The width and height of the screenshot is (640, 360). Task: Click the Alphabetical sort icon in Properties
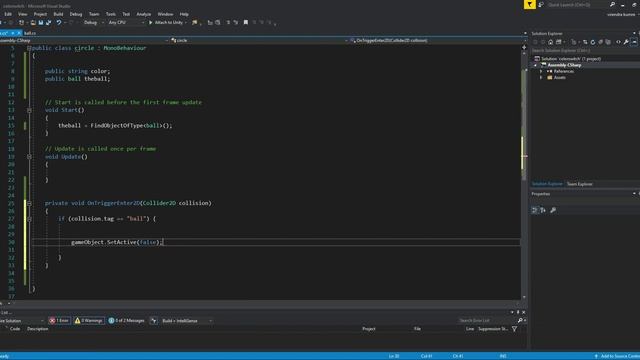(x=543, y=210)
